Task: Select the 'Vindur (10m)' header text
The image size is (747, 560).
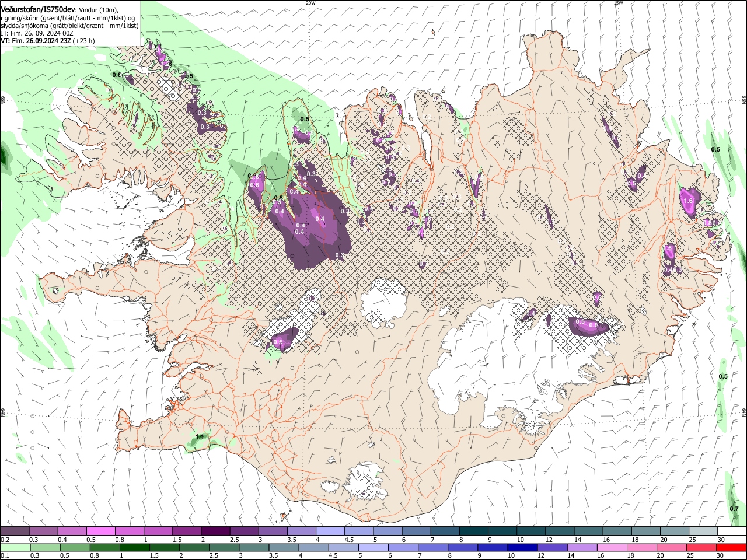Action: (99, 9)
